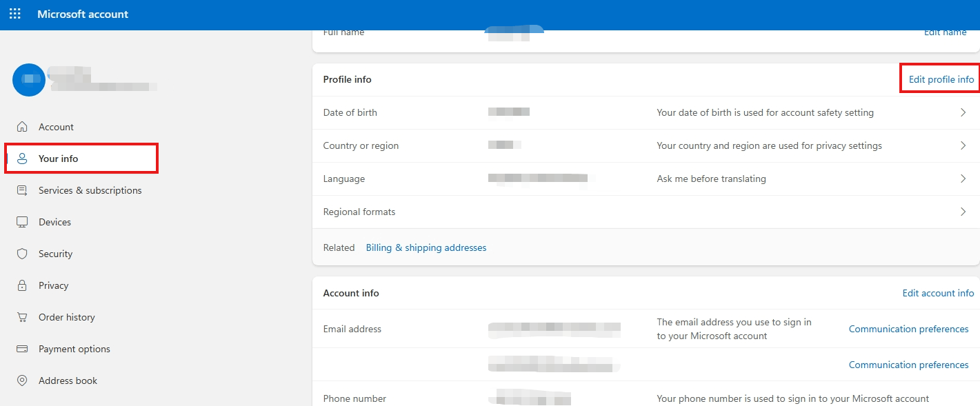This screenshot has width=980, height=406.
Task: Open Payment options
Action: point(74,349)
